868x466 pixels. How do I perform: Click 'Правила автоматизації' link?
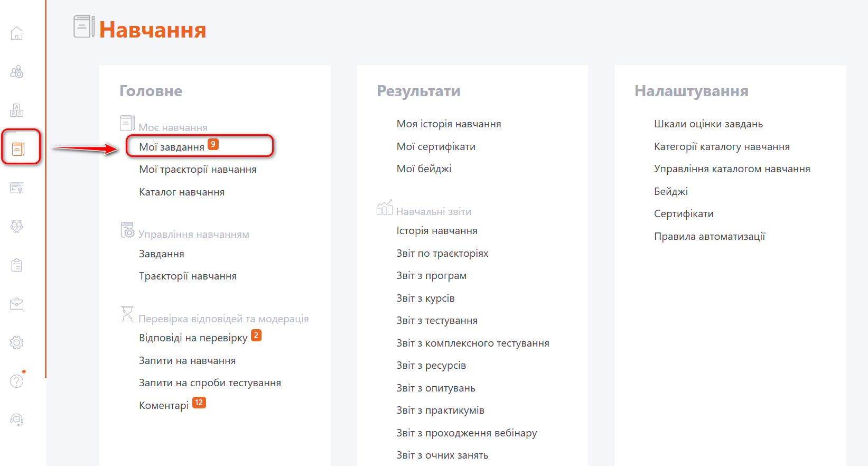[x=710, y=237]
